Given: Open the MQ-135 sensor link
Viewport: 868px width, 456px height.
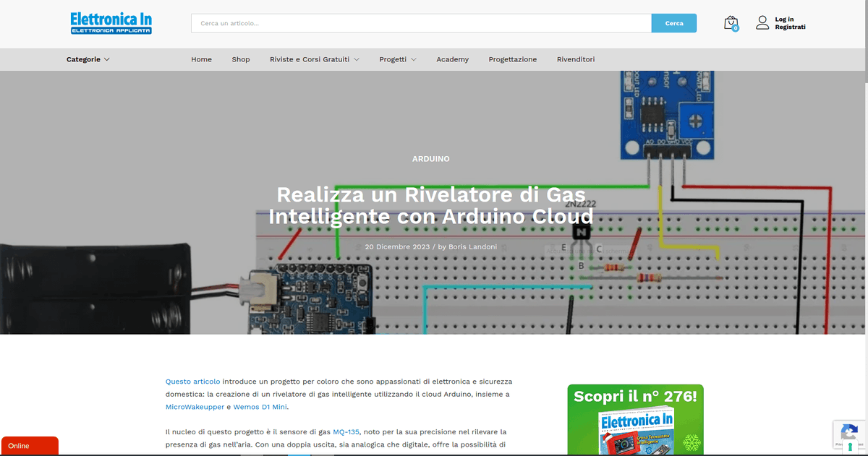Looking at the screenshot, I should [345, 431].
